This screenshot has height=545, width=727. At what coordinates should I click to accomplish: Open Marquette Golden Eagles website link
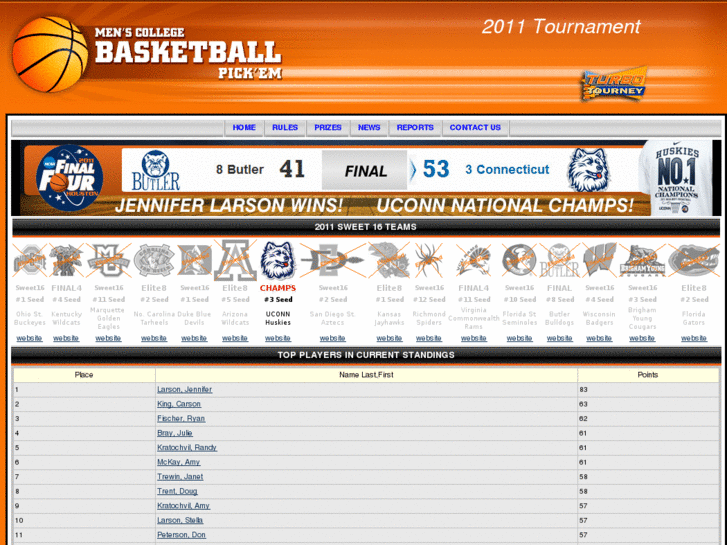(108, 338)
